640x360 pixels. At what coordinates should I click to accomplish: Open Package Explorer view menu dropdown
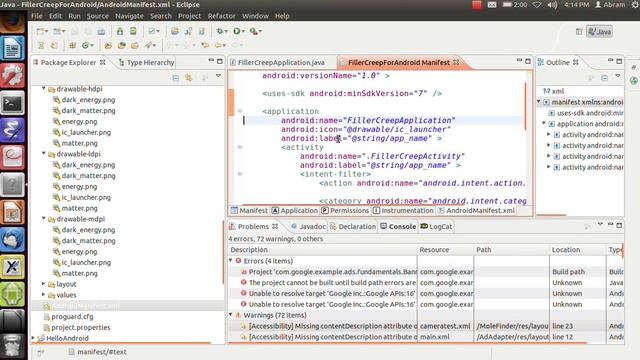coord(218,76)
